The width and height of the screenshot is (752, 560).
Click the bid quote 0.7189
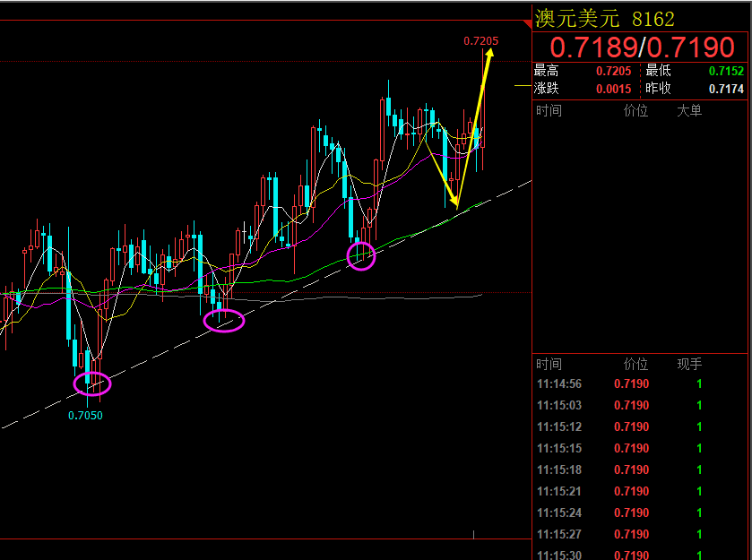click(x=593, y=47)
